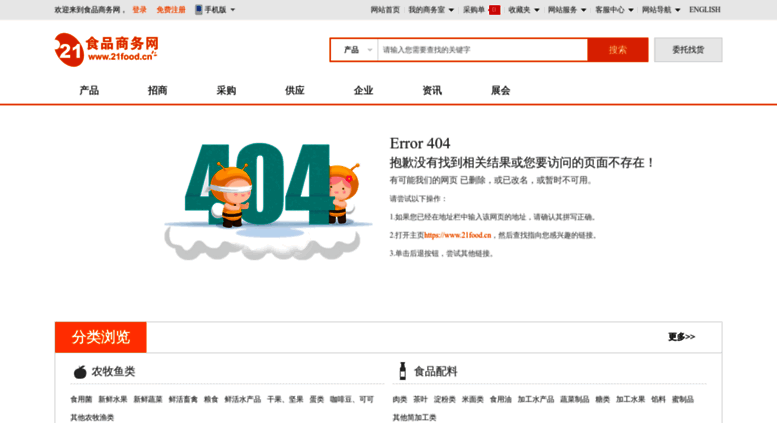777x423 pixels.
Task: Open the 食用菌 category
Action: 81,399
